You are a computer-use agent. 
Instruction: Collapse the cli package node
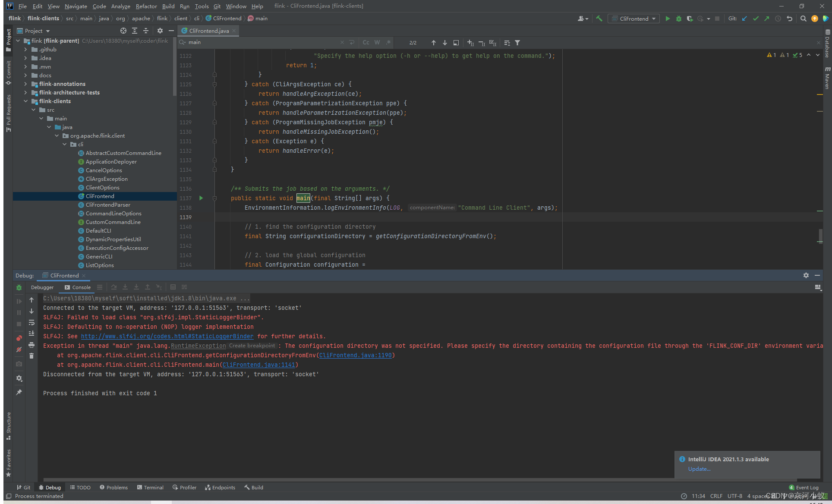click(65, 145)
